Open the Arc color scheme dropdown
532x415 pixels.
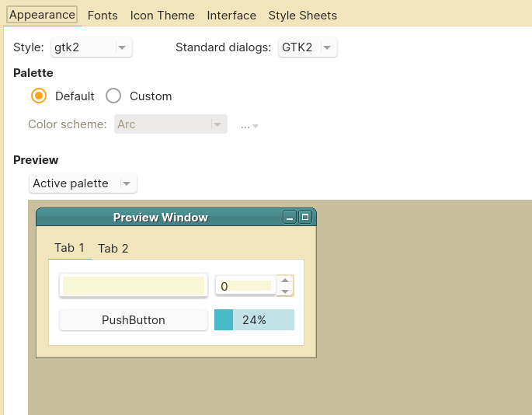coord(171,124)
